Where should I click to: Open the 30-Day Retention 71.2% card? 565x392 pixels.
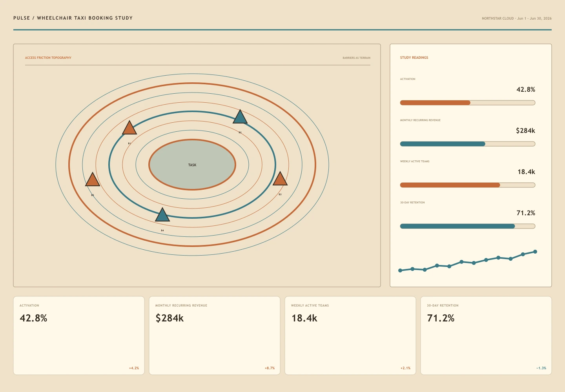(x=486, y=336)
